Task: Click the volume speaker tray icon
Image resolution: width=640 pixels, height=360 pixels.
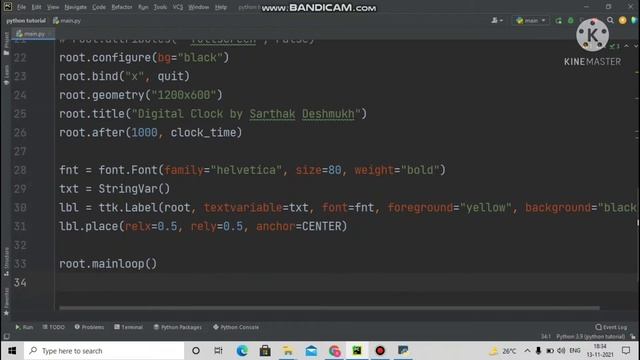Action: (561, 351)
